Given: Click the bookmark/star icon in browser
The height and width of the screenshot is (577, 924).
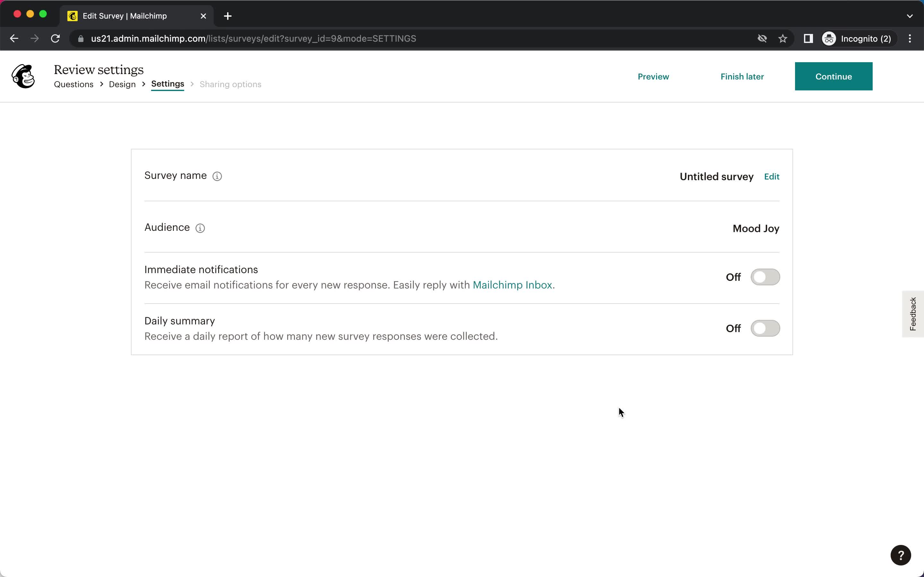Looking at the screenshot, I should 783,38.
